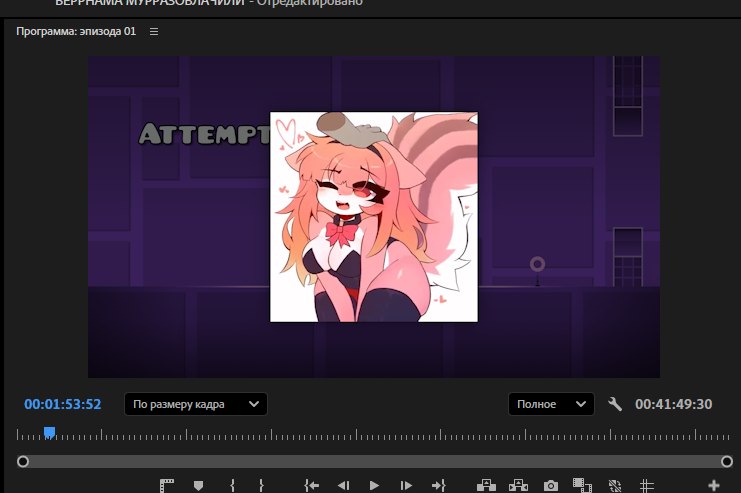Step forward one frame
741x493 pixels.
pyautogui.click(x=406, y=485)
